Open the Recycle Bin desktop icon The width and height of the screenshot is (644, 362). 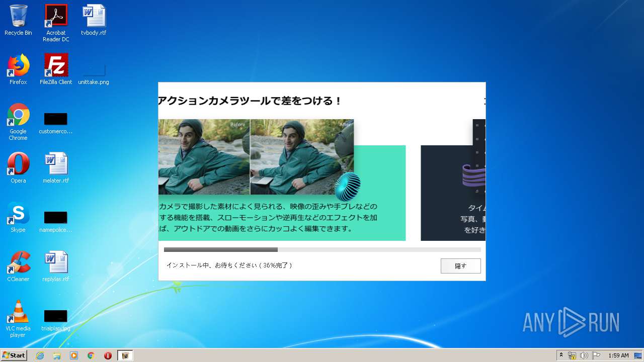pos(18,20)
